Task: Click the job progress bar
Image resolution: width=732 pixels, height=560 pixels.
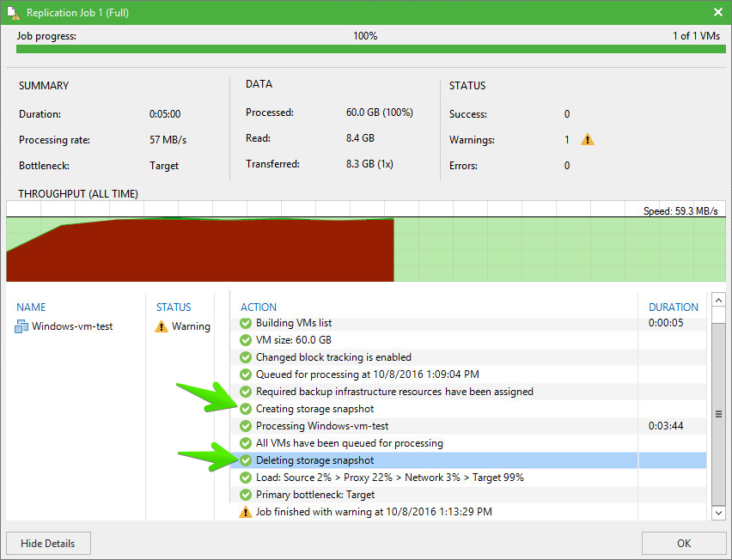Action: (x=370, y=49)
